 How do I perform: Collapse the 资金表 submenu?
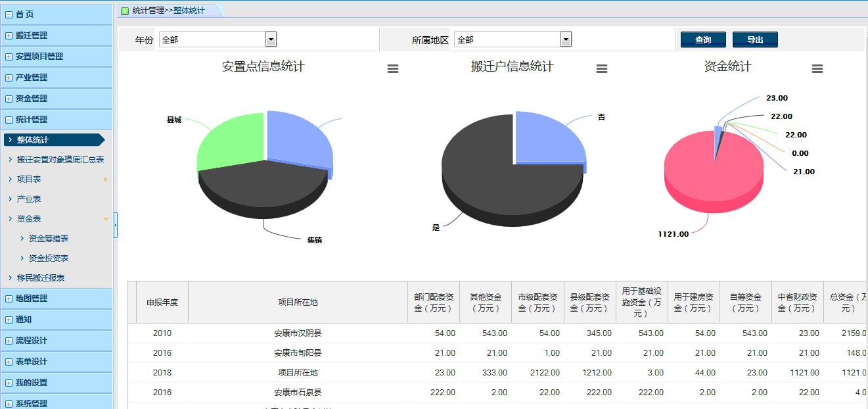click(x=105, y=218)
